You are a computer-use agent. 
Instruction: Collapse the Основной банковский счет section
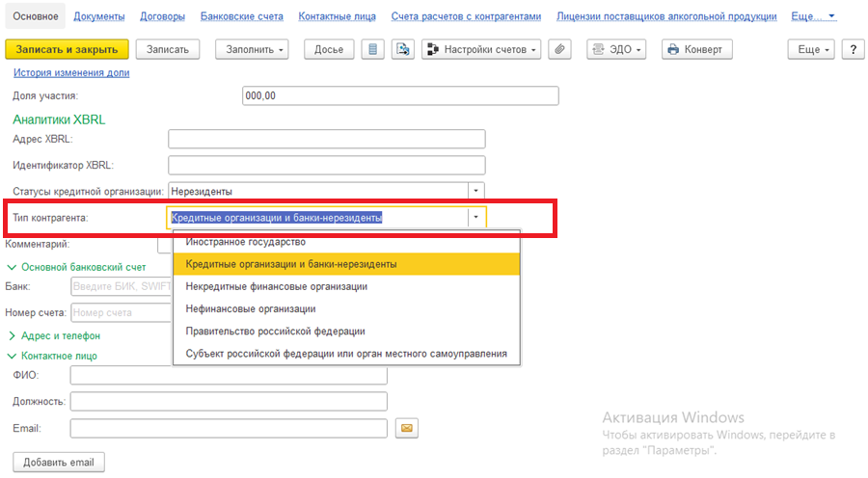[x=77, y=267]
